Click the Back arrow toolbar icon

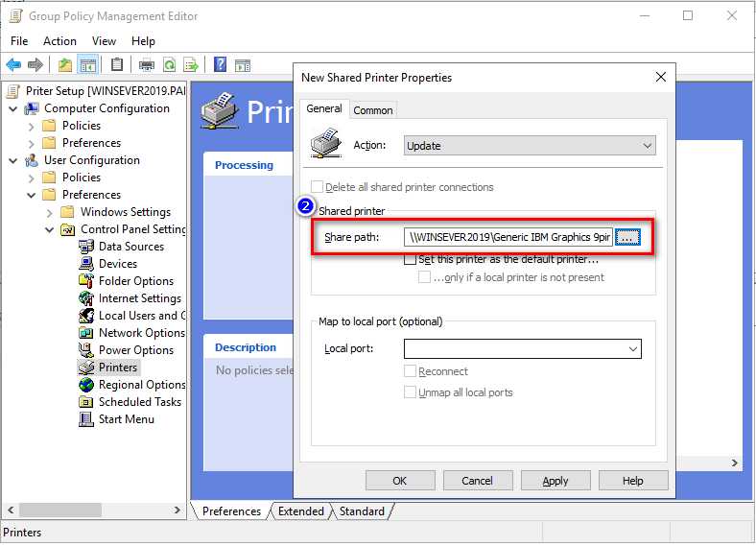point(13,64)
